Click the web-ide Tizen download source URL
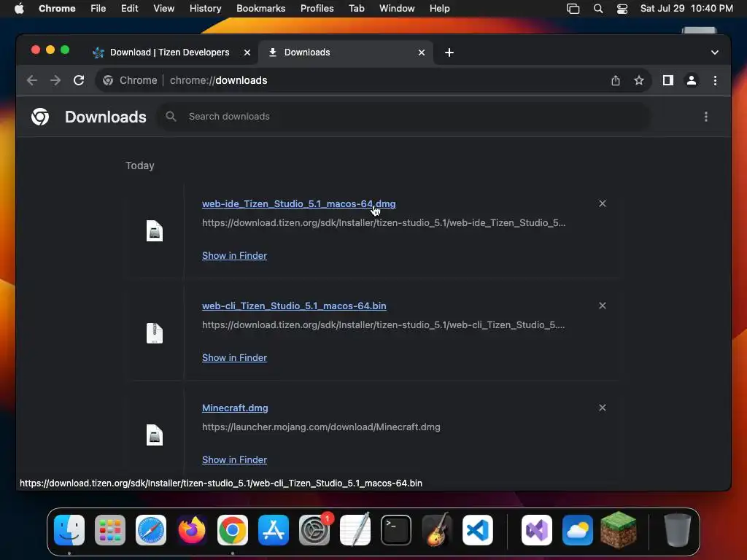This screenshot has height=560, width=747. pyautogui.click(x=384, y=223)
